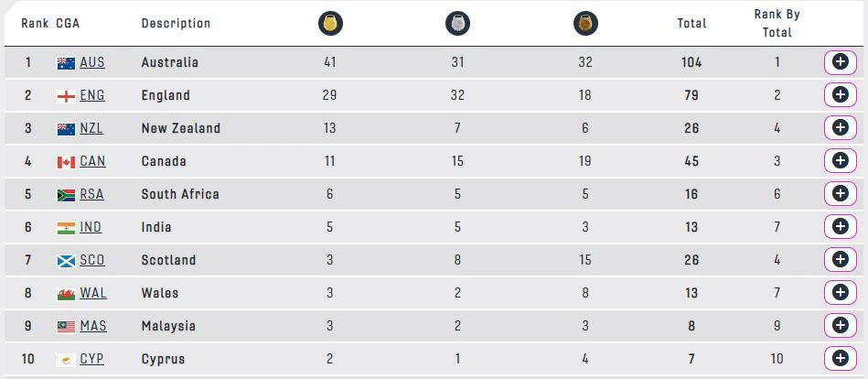The image size is (868, 379).
Task: Click the Description column header
Action: pyautogui.click(x=176, y=24)
